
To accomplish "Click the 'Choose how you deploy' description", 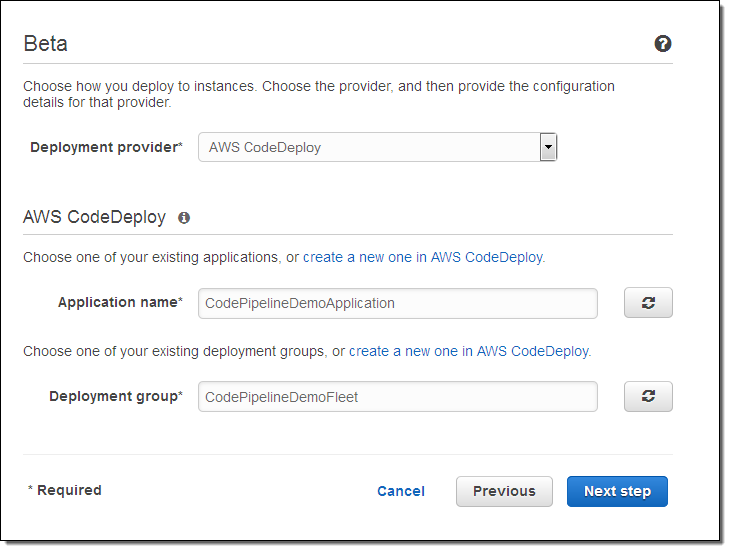I will 318,94.
